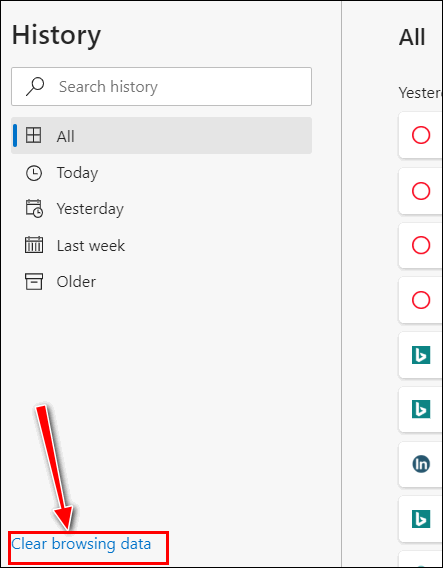443x568 pixels.
Task: Open the LinkedIn history entry
Action: point(420,464)
